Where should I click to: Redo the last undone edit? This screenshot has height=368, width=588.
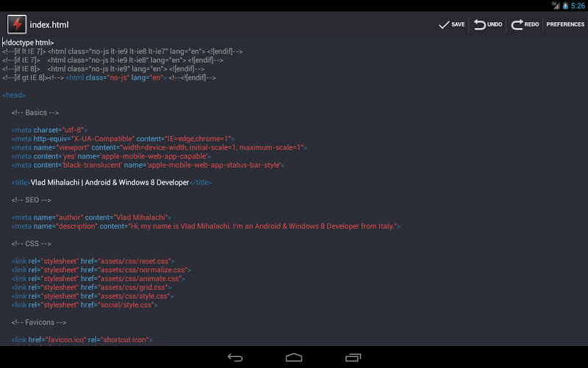(x=525, y=24)
